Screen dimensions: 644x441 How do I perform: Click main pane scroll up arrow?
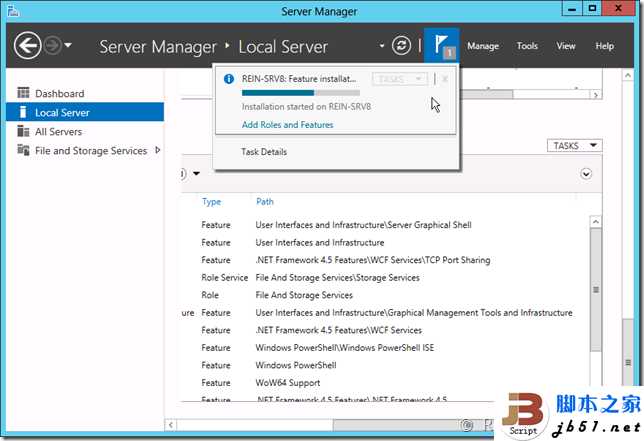pos(628,76)
